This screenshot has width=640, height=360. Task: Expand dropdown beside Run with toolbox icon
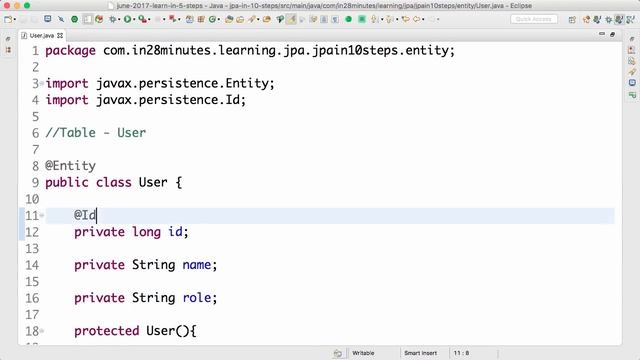(149, 19)
